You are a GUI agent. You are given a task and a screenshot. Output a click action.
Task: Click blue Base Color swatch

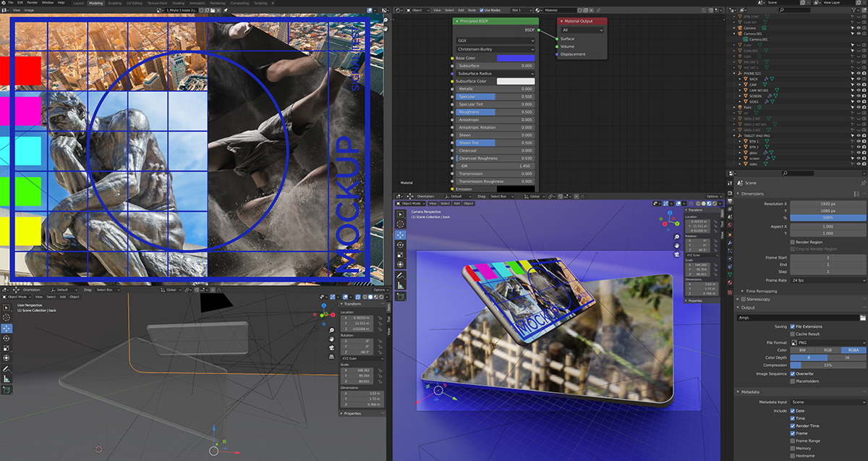point(516,58)
